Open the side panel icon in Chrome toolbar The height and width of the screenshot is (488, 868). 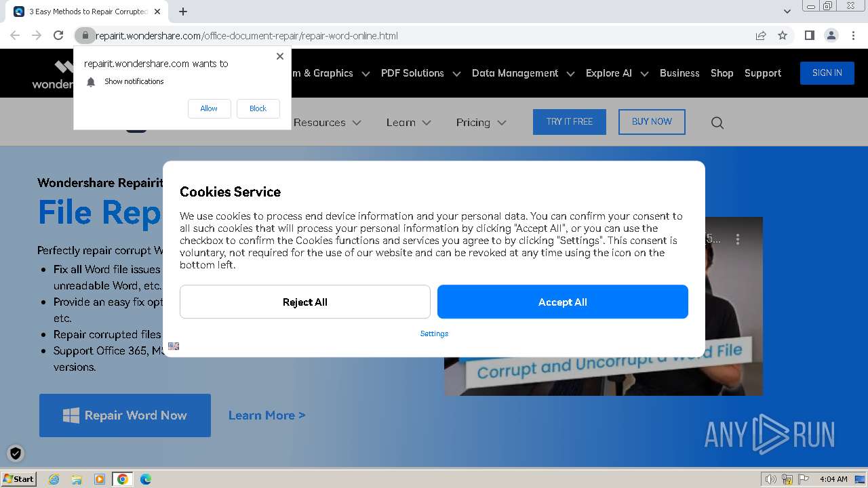809,35
